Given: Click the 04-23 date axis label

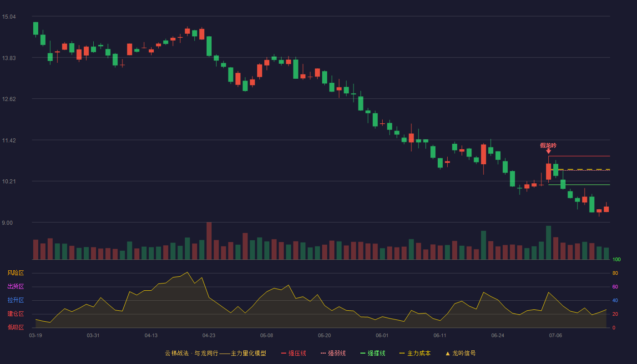Looking at the screenshot, I should (209, 335).
